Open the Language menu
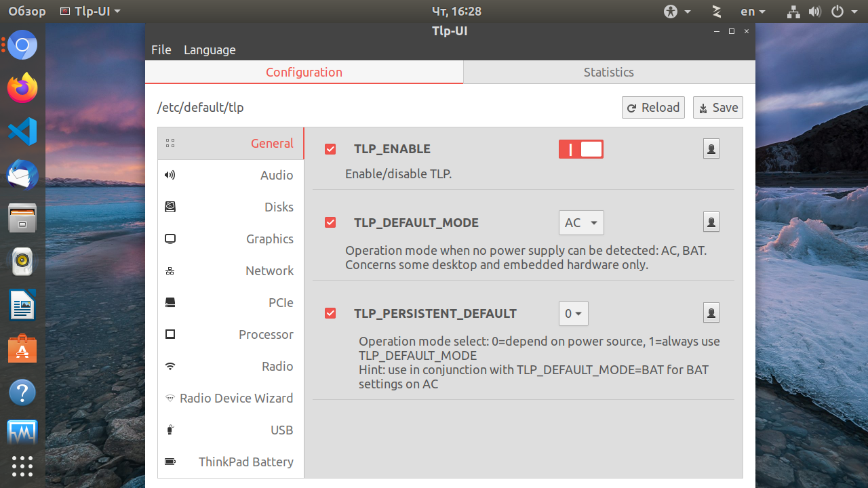The height and width of the screenshot is (488, 868). (x=210, y=49)
